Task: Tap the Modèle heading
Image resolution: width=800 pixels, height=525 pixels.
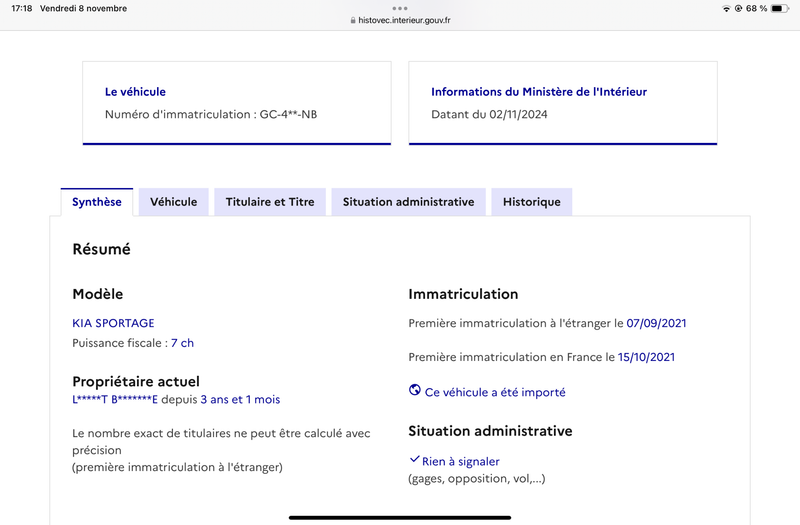Action: click(97, 294)
